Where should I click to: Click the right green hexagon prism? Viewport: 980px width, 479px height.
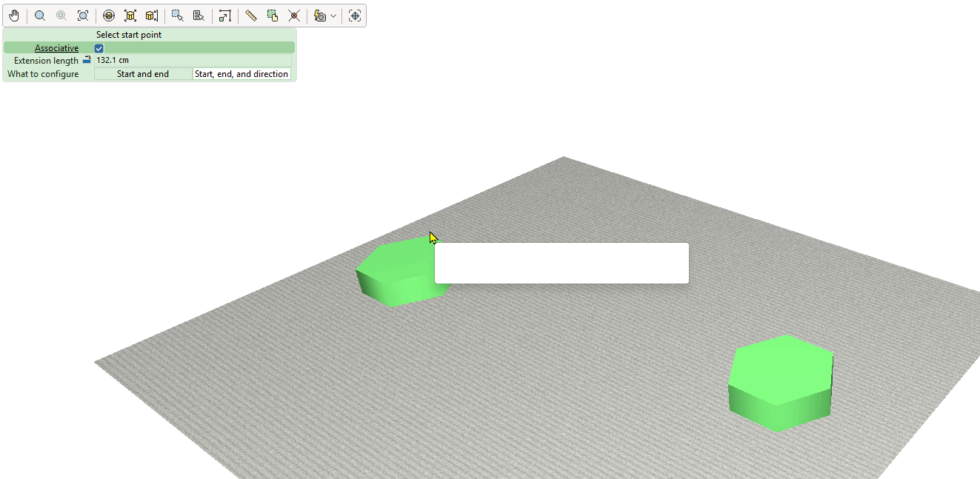pos(781,383)
